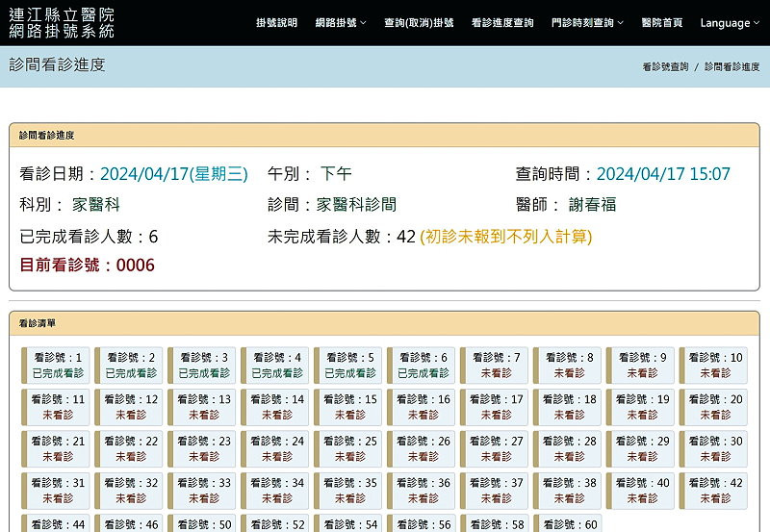770x532 pixels.
Task: Select queue card 看診號：7
Action: coord(494,366)
